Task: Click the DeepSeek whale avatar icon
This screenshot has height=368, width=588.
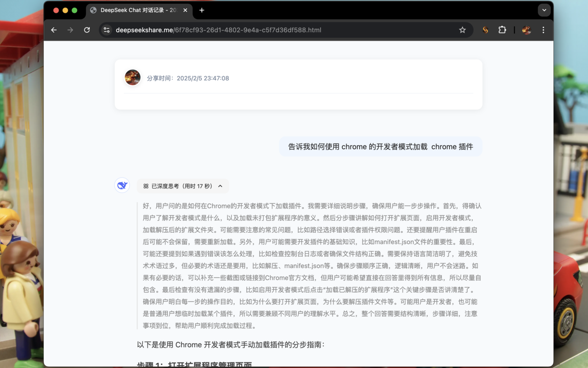Action: pos(122,185)
